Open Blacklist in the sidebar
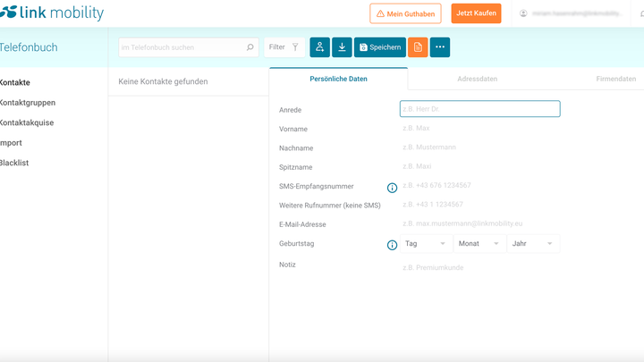Screen dimensions: 644x362 (x=14, y=163)
